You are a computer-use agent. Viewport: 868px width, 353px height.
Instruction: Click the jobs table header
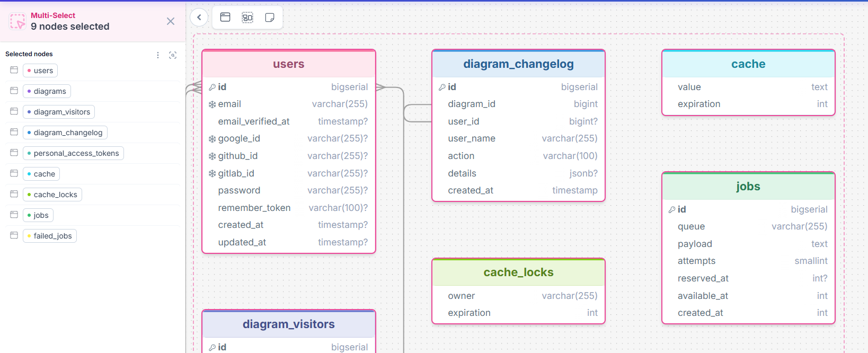coord(748,187)
